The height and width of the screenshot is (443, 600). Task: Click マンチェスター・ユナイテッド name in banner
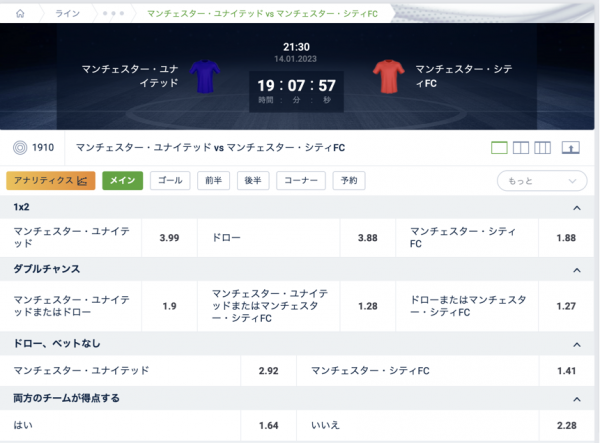click(130, 76)
